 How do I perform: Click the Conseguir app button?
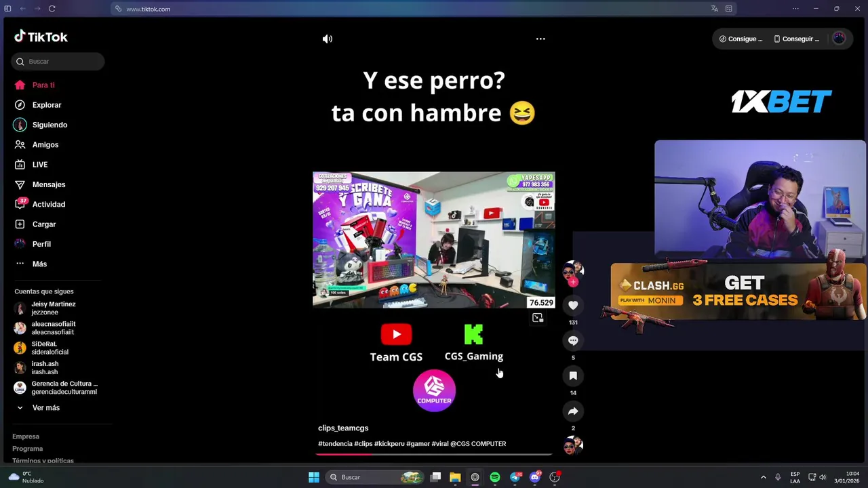click(797, 39)
